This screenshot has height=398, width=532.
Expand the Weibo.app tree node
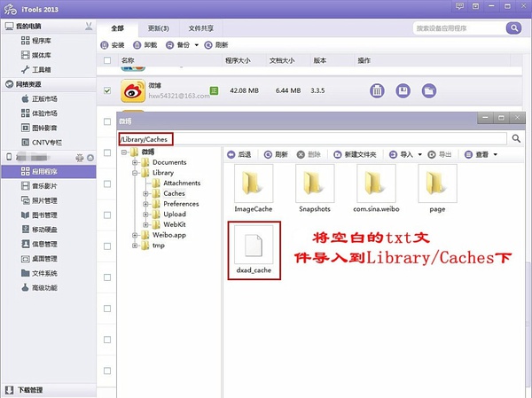pos(135,235)
